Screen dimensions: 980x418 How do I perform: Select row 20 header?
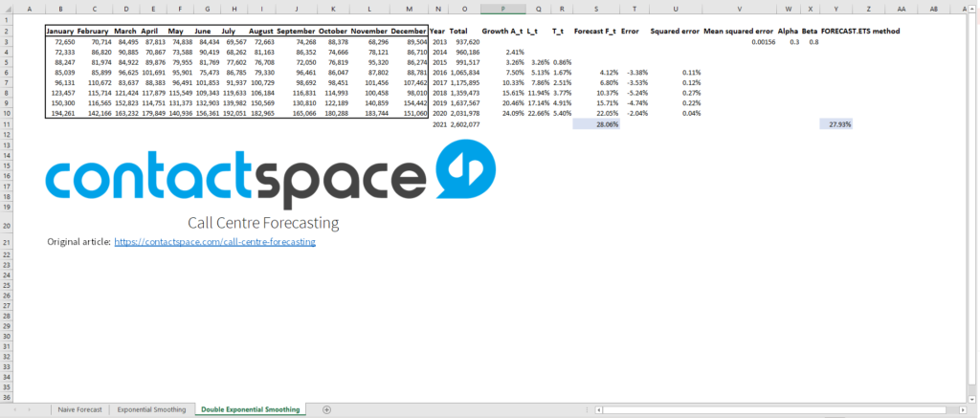click(x=6, y=226)
